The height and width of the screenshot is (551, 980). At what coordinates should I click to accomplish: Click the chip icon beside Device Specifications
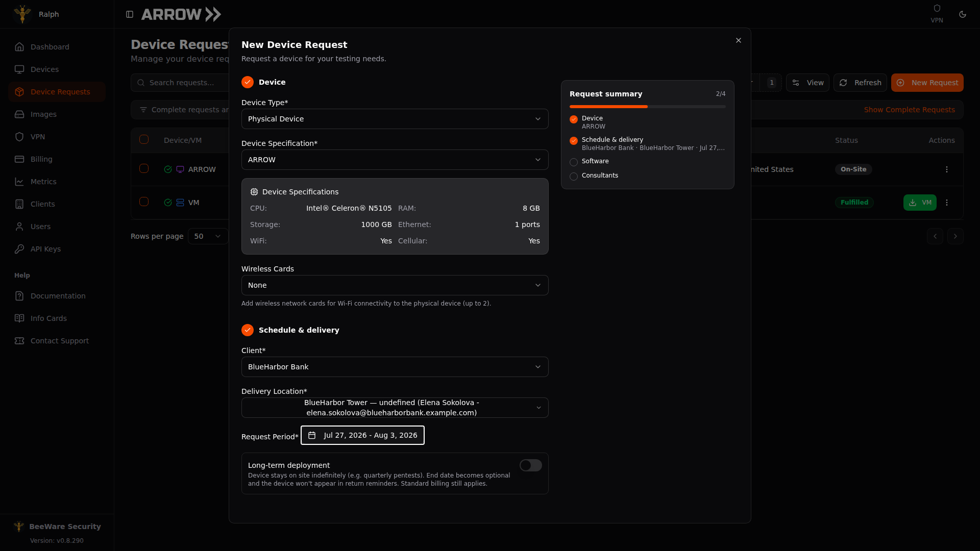click(x=254, y=192)
